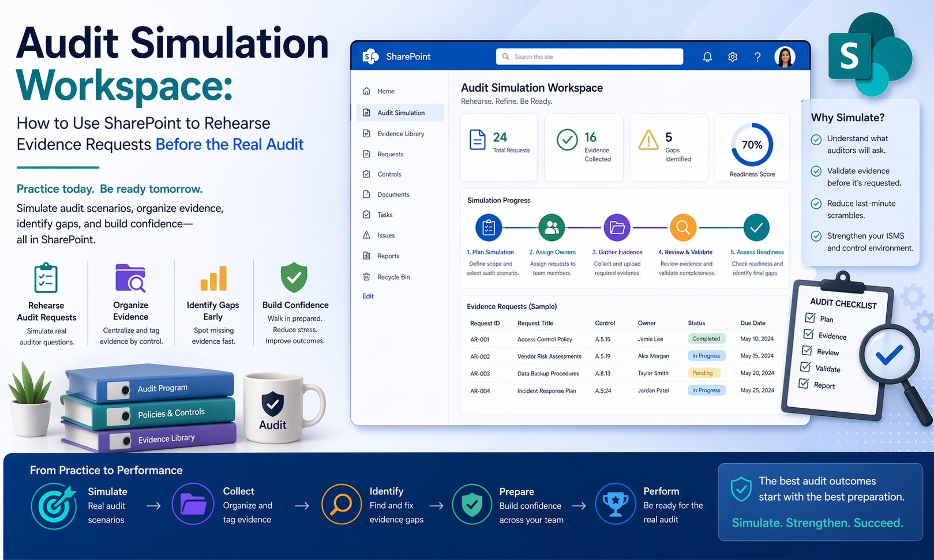Click the Completed status badge for AR-001
934x560 pixels.
706,339
